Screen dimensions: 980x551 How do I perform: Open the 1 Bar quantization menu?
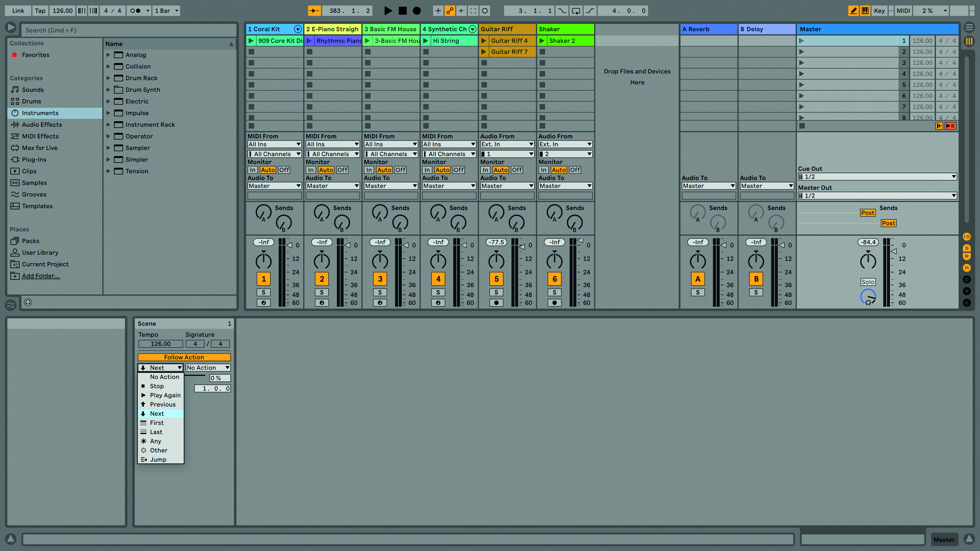pos(166,11)
